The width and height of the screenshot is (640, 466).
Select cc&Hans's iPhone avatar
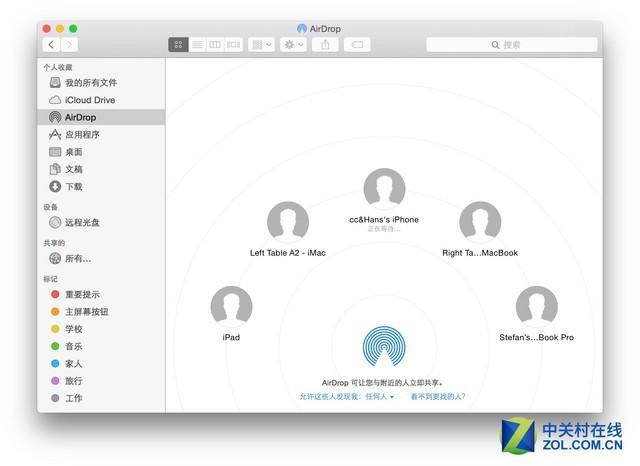[x=384, y=190]
